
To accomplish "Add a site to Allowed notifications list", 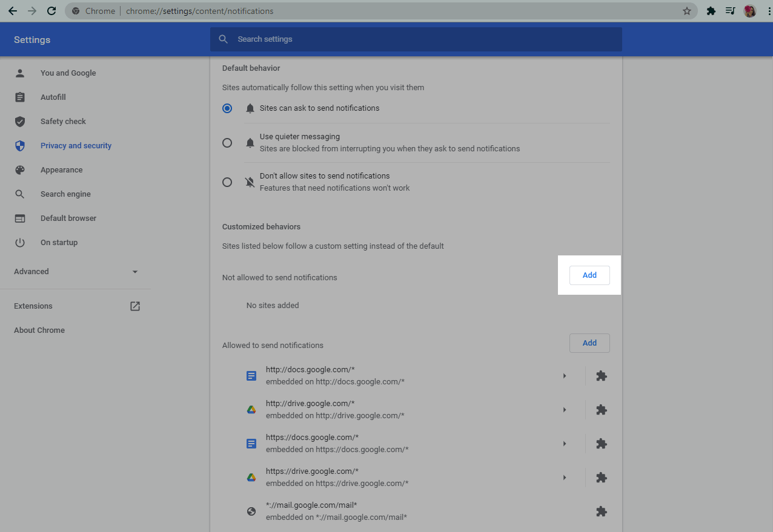I will tap(589, 343).
